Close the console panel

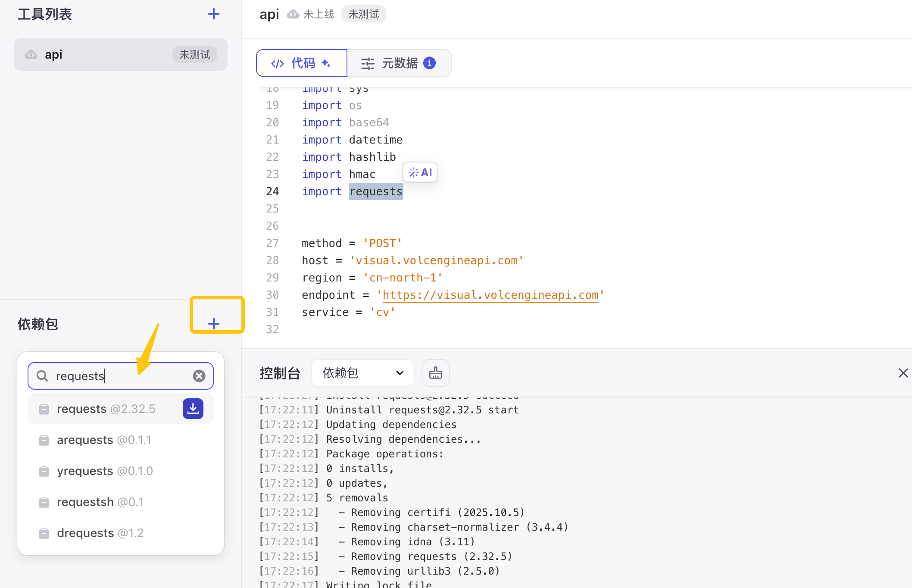[x=903, y=373]
